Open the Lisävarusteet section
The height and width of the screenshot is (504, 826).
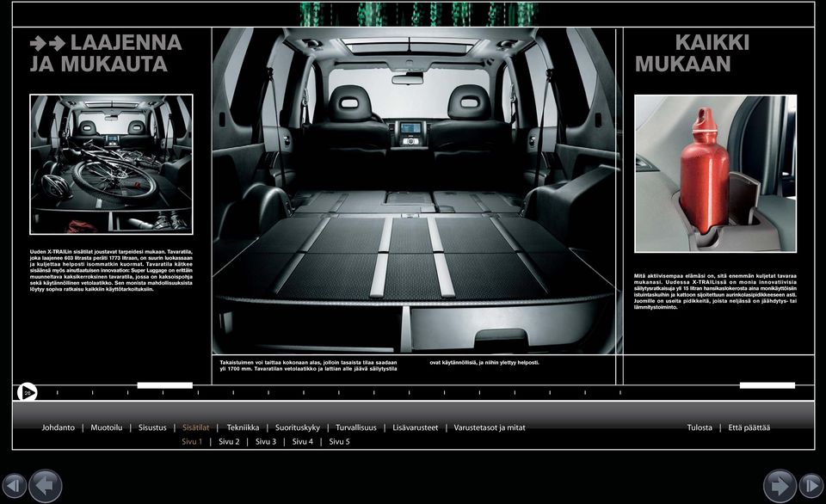coord(415,427)
